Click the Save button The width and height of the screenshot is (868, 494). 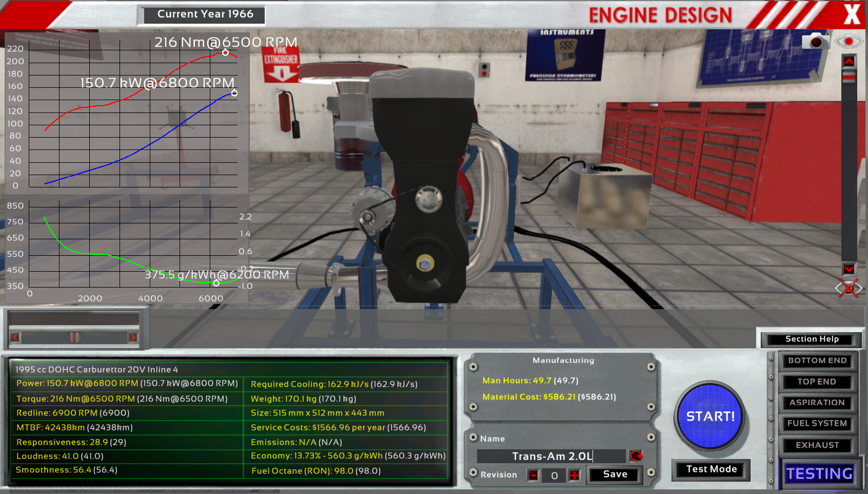pyautogui.click(x=615, y=474)
